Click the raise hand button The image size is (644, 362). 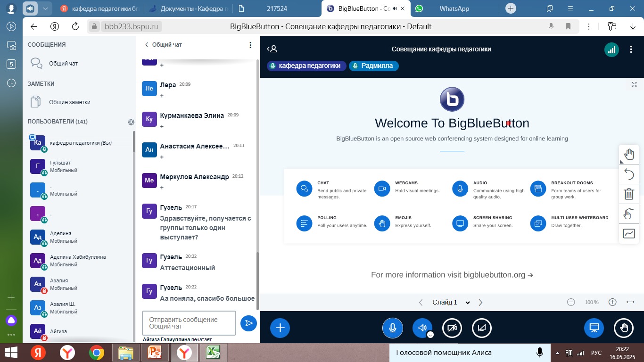click(x=624, y=328)
